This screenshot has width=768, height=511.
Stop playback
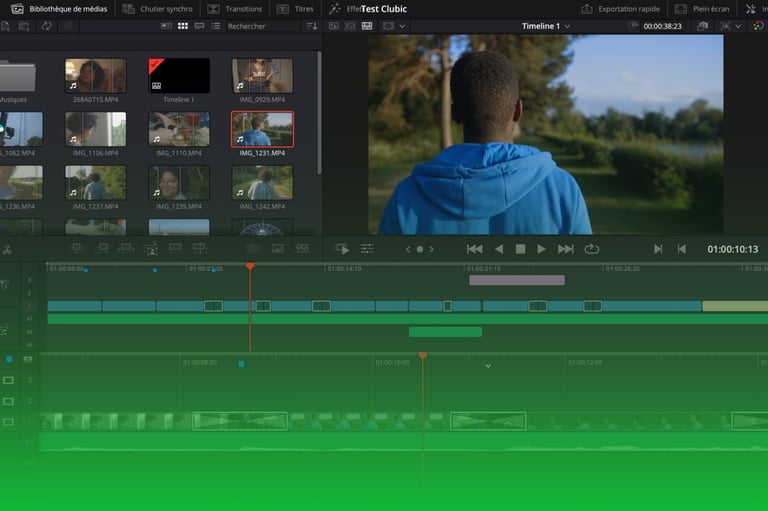pyautogui.click(x=521, y=249)
